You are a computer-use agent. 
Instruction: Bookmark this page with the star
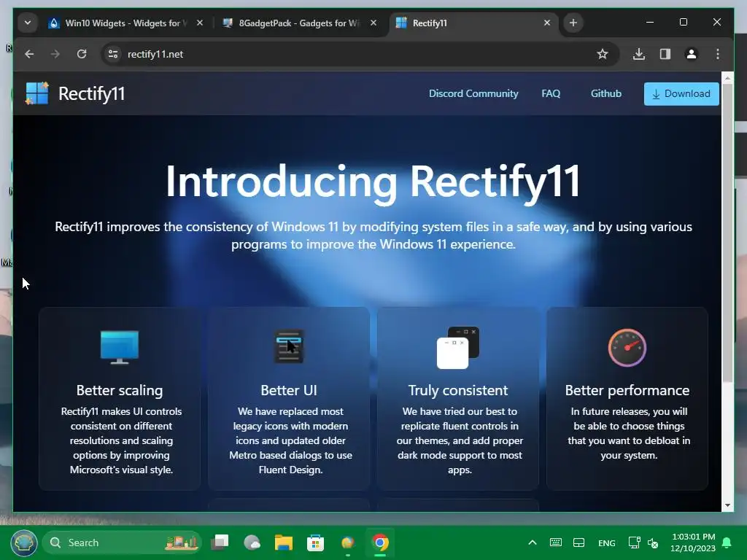coord(602,54)
